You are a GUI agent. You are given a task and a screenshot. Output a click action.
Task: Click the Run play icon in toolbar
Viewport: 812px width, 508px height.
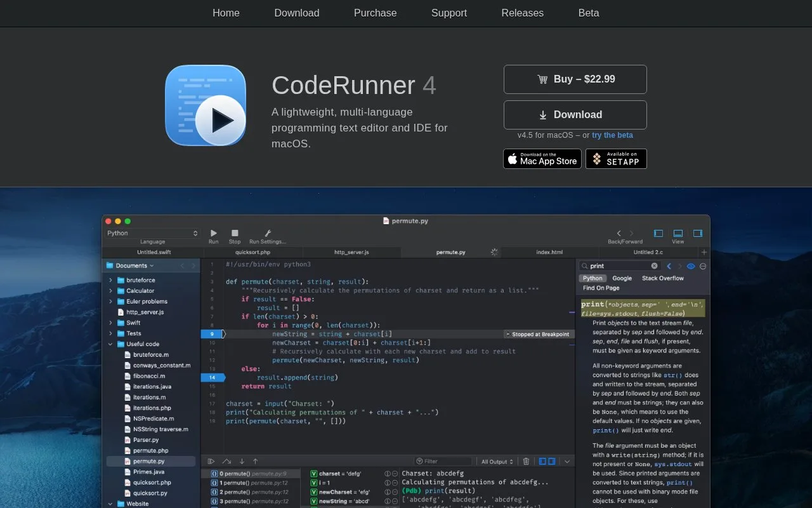(x=213, y=233)
